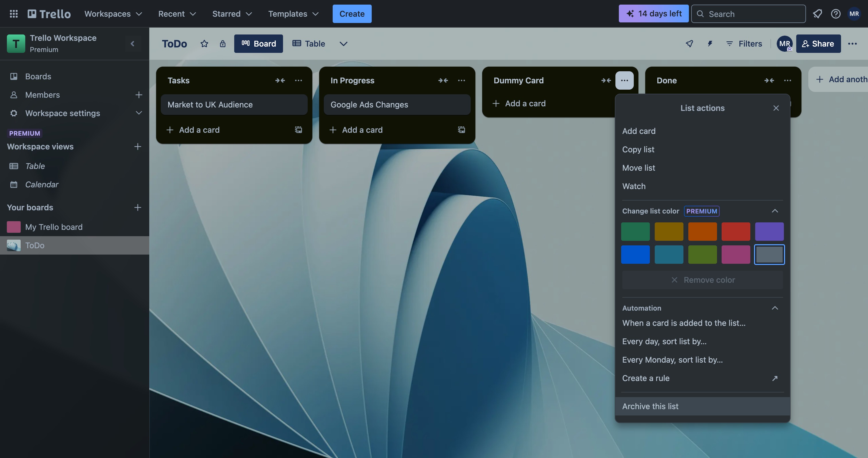
Task: Close the List actions popup
Action: [776, 108]
